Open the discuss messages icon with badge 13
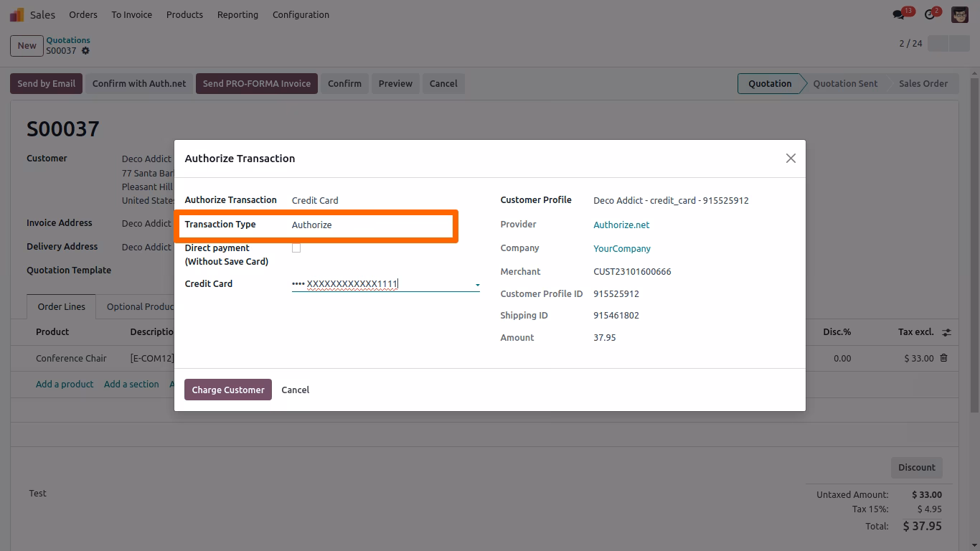 click(898, 14)
